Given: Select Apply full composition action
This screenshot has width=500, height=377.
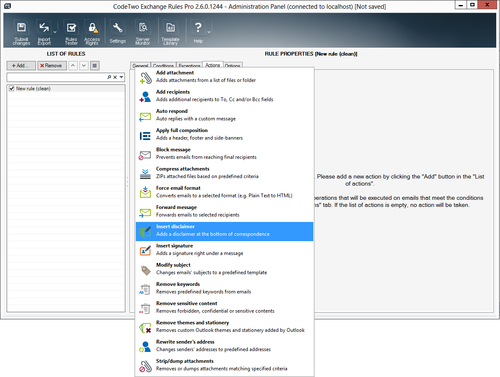Looking at the screenshot, I should 224,134.
